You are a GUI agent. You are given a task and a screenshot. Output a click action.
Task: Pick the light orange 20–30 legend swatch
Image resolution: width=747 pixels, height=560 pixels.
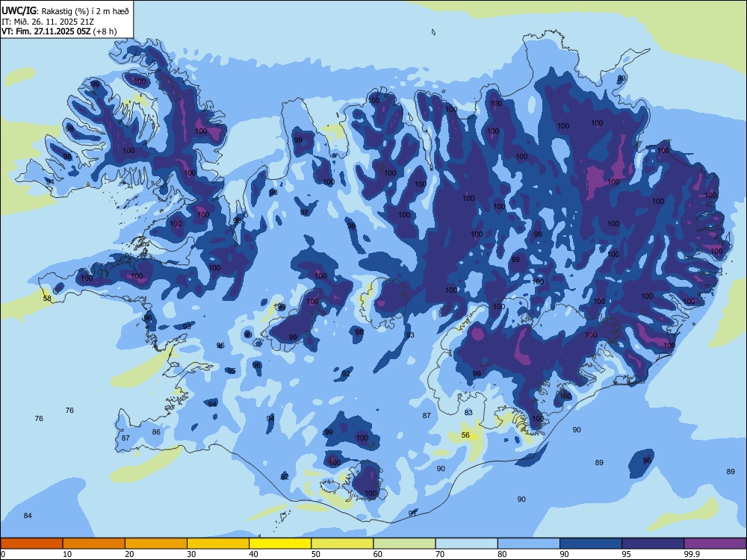(156, 544)
